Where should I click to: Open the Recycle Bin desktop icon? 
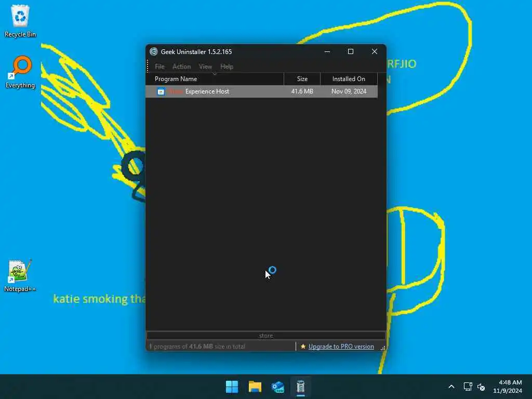click(x=20, y=21)
